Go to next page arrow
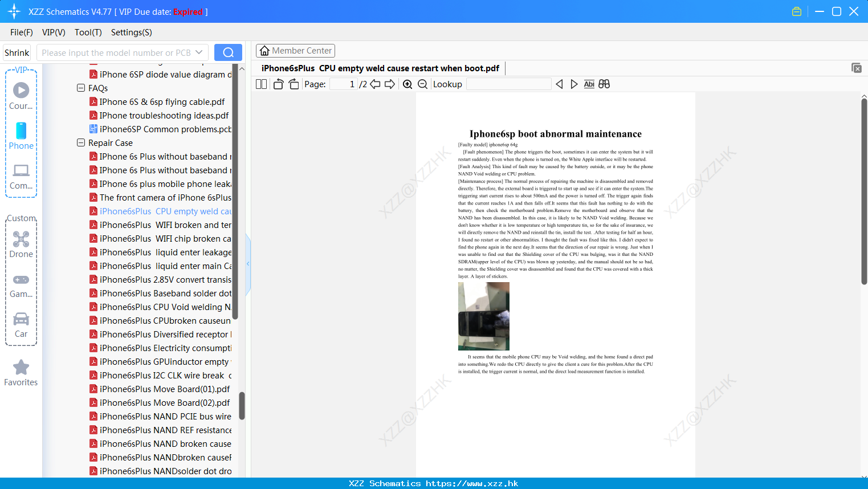868x489 pixels. 390,84
